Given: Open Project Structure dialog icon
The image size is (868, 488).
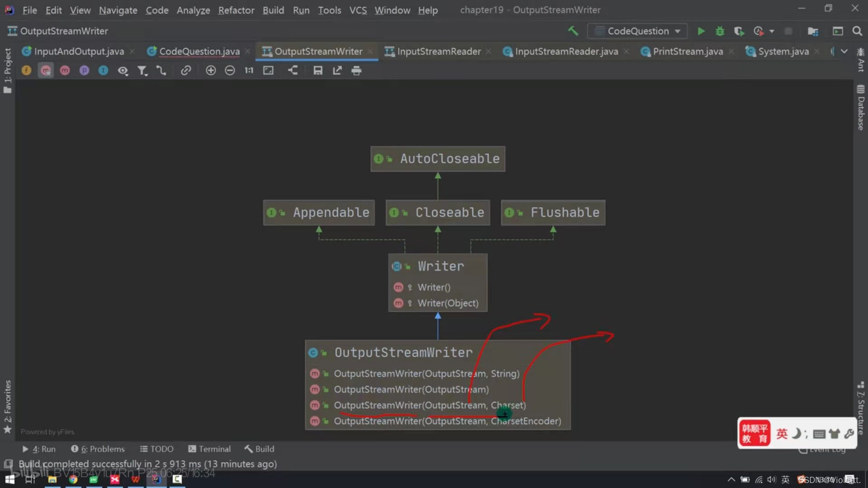Looking at the screenshot, I should [813, 31].
